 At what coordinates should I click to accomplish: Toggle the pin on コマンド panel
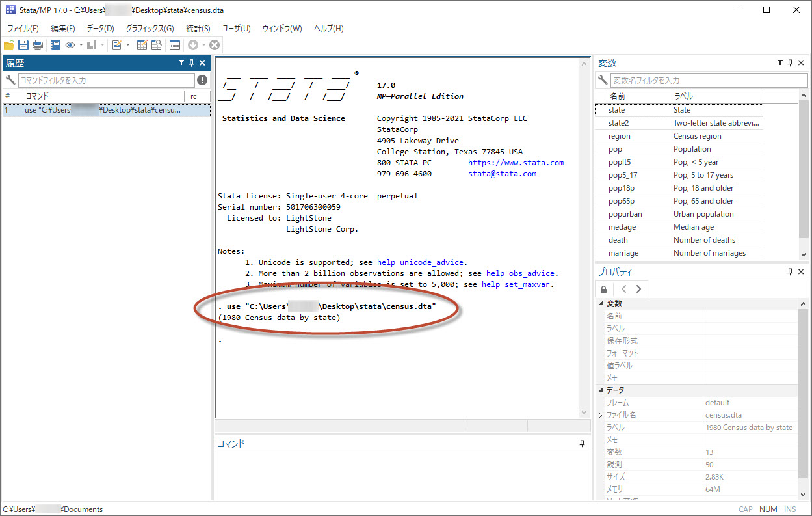click(x=583, y=443)
